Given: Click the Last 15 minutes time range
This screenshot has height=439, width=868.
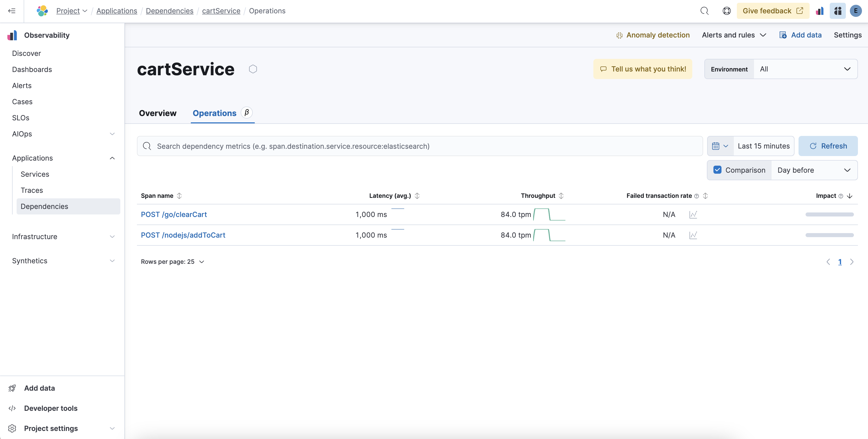Looking at the screenshot, I should pyautogui.click(x=764, y=146).
